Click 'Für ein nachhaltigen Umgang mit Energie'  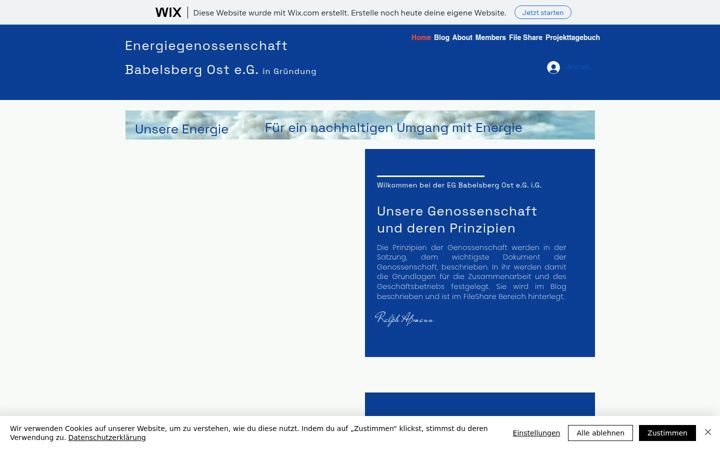[x=393, y=128]
